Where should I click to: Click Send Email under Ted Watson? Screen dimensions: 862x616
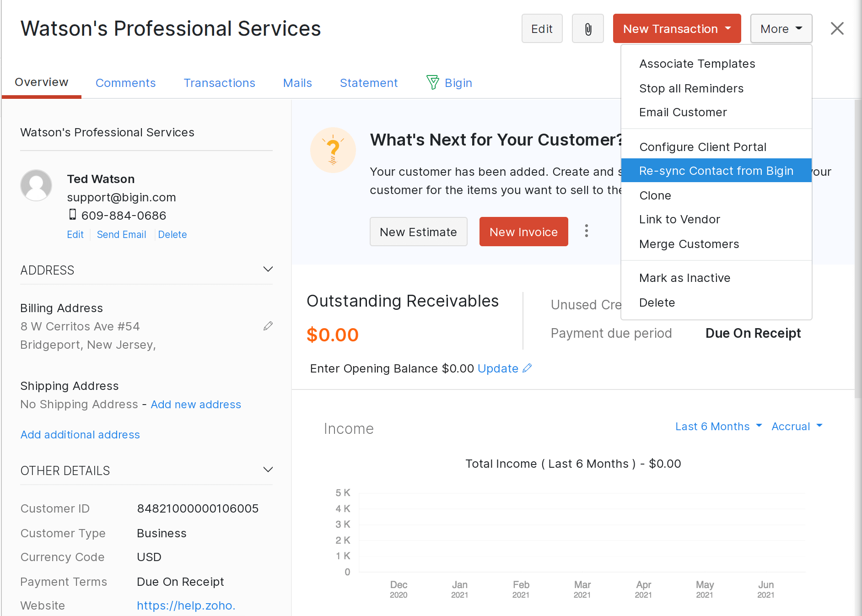point(121,234)
